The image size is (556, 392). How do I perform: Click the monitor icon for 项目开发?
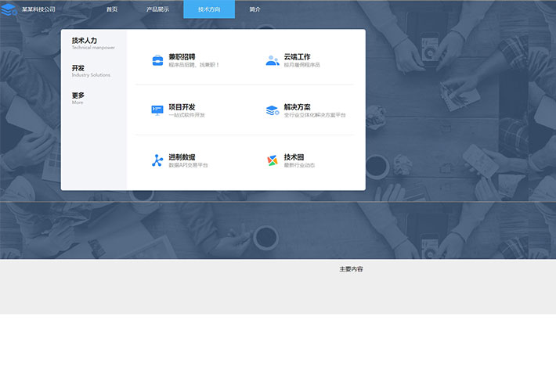click(157, 110)
